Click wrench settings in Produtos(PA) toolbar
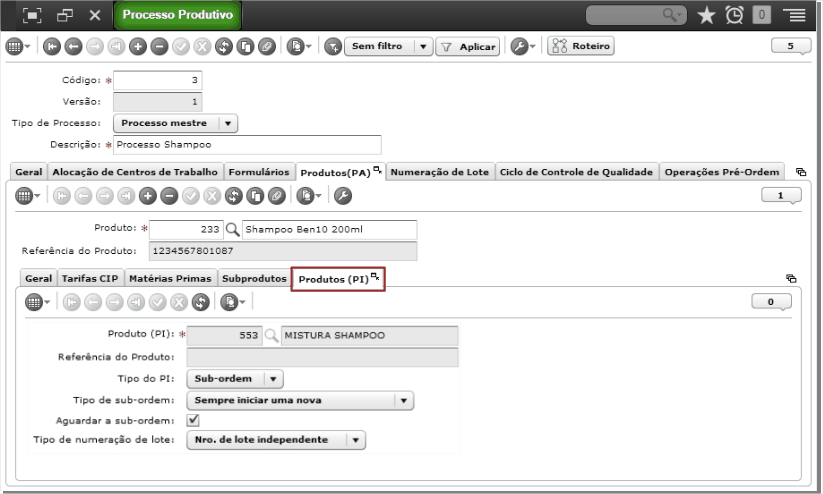The width and height of the screenshot is (823, 494). click(x=343, y=196)
